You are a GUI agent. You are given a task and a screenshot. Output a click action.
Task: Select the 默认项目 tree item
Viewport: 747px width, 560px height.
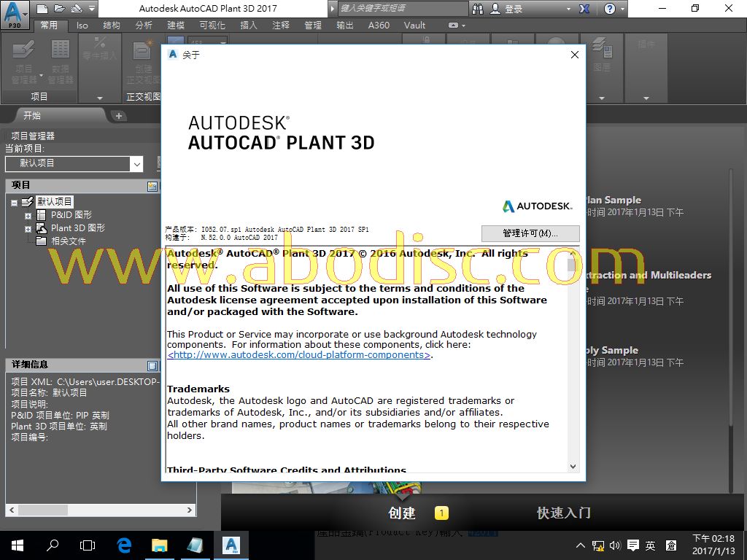54,202
